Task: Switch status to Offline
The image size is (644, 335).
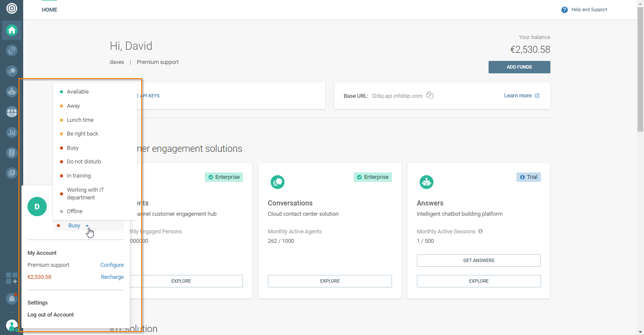Action: [75, 211]
